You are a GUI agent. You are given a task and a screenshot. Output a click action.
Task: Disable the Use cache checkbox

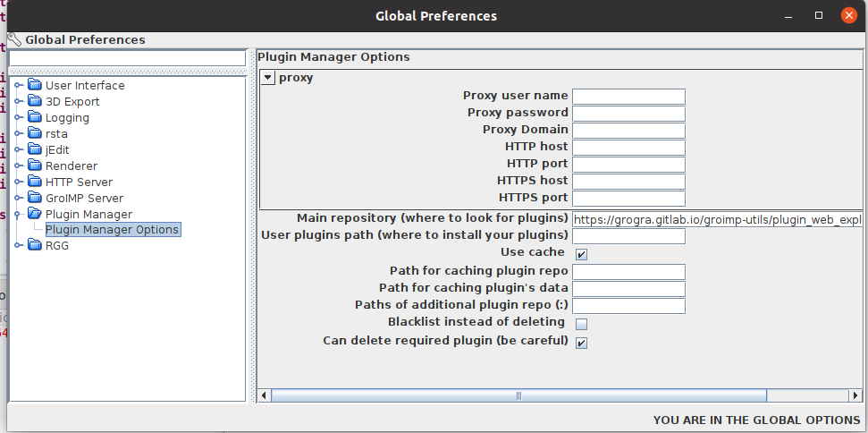581,254
